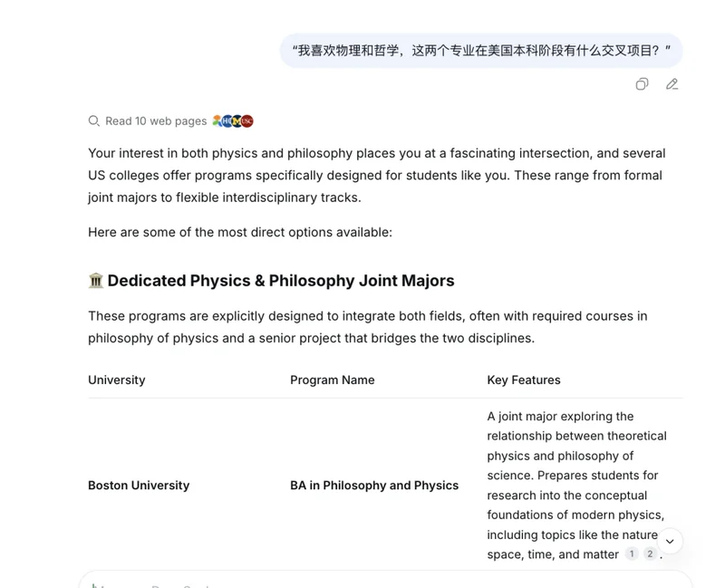Click the "University" column header
The image size is (725, 588).
[116, 381]
